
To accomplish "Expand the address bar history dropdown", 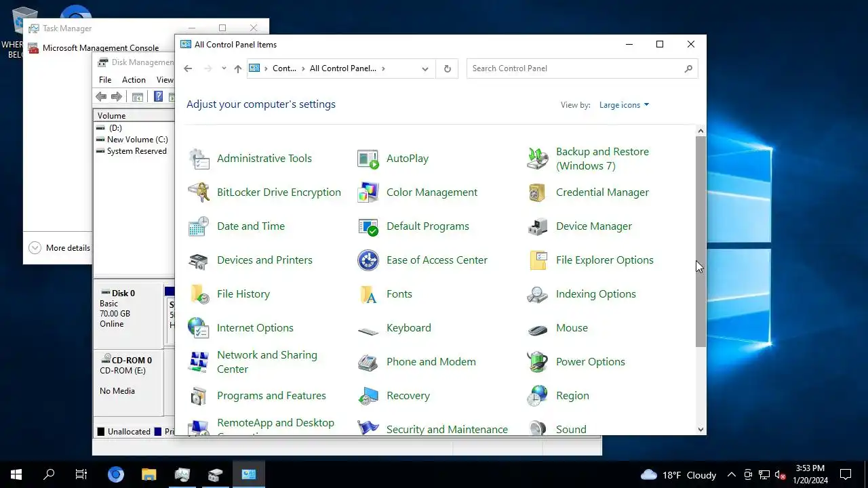I will tap(425, 68).
